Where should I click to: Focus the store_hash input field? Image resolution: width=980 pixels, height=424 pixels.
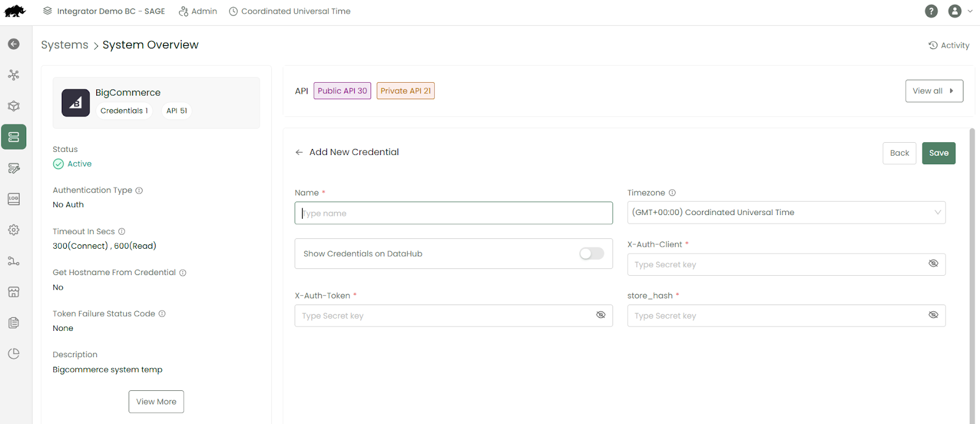786,316
